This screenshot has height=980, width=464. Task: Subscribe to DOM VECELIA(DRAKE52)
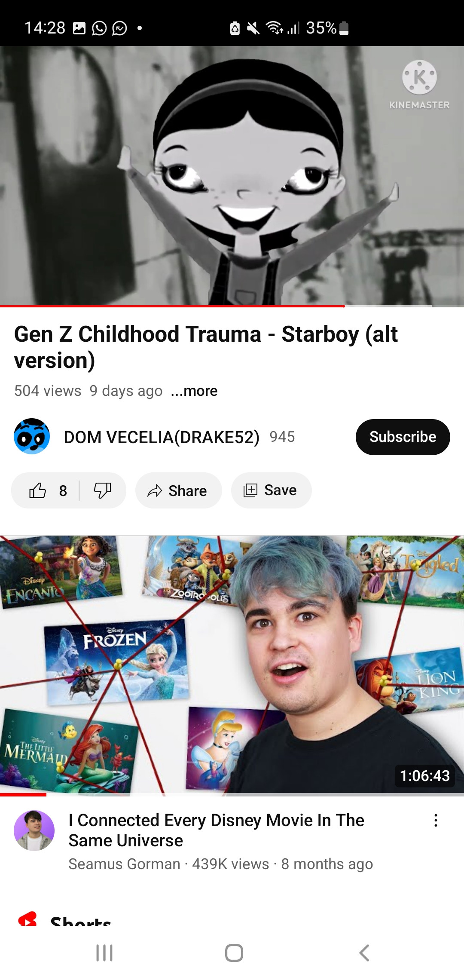pos(403,437)
